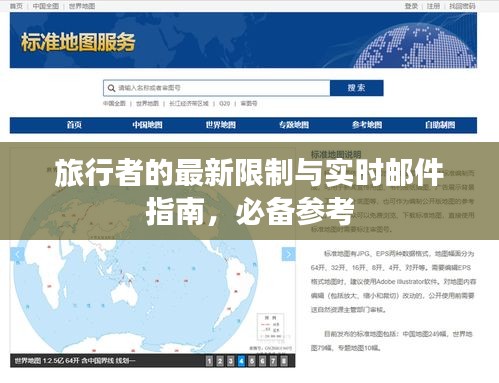Click the 搜索 search button
Viewport: 499px width, 383px height.
[356, 88]
